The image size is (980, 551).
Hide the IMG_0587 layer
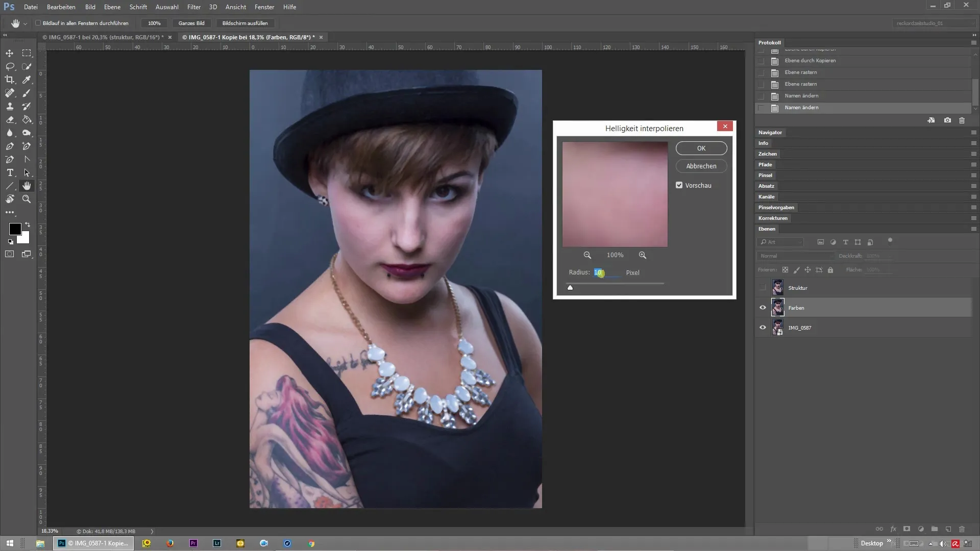pos(763,328)
